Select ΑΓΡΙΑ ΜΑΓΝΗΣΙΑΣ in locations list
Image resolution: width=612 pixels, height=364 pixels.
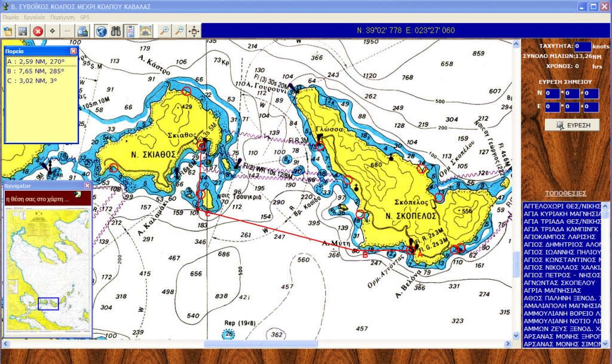(562, 290)
